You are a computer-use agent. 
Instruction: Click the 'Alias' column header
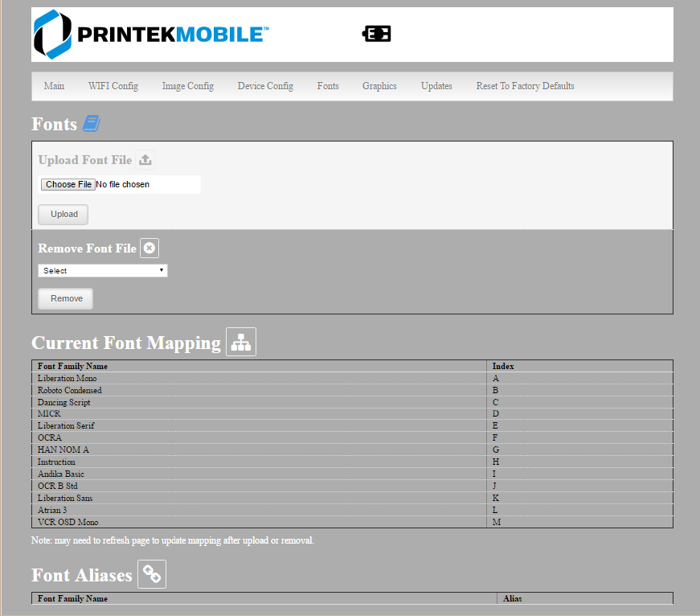click(513, 598)
